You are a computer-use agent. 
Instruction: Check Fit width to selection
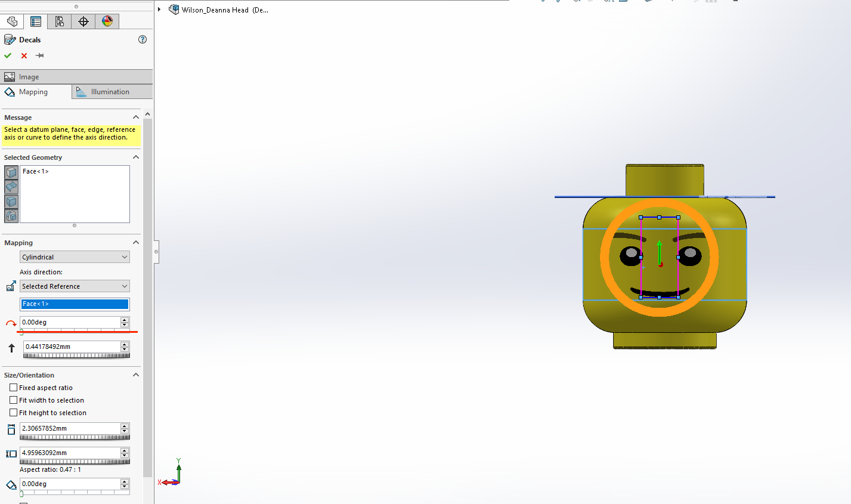(13, 400)
